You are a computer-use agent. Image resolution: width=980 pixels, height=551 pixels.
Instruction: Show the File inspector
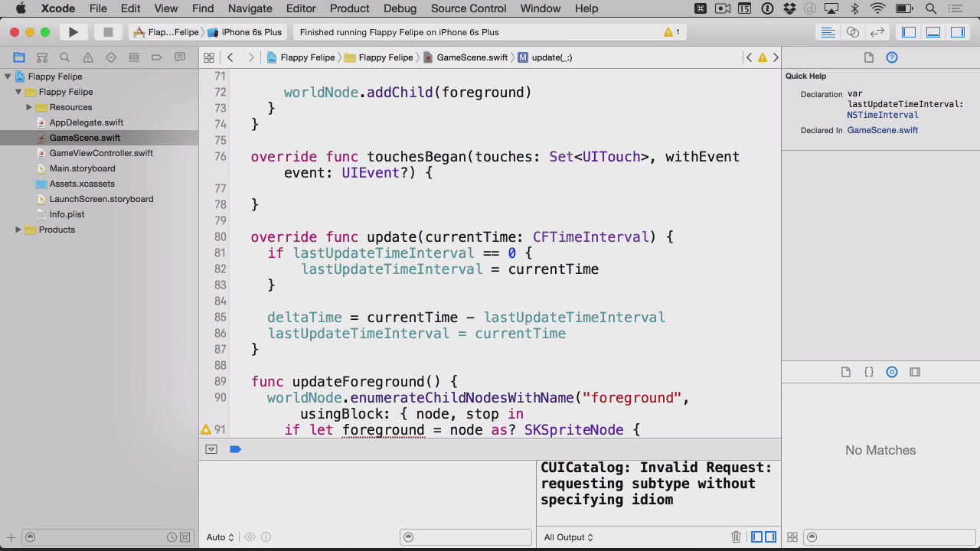[x=869, y=57]
